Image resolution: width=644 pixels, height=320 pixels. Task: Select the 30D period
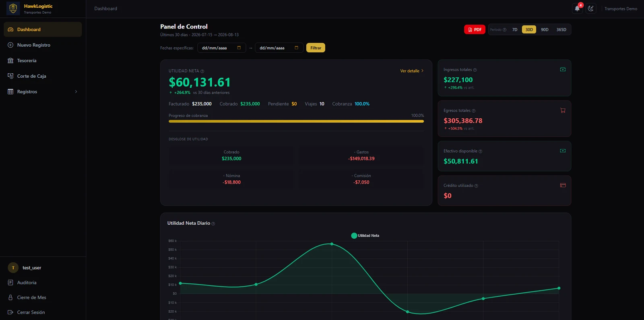[529, 29]
